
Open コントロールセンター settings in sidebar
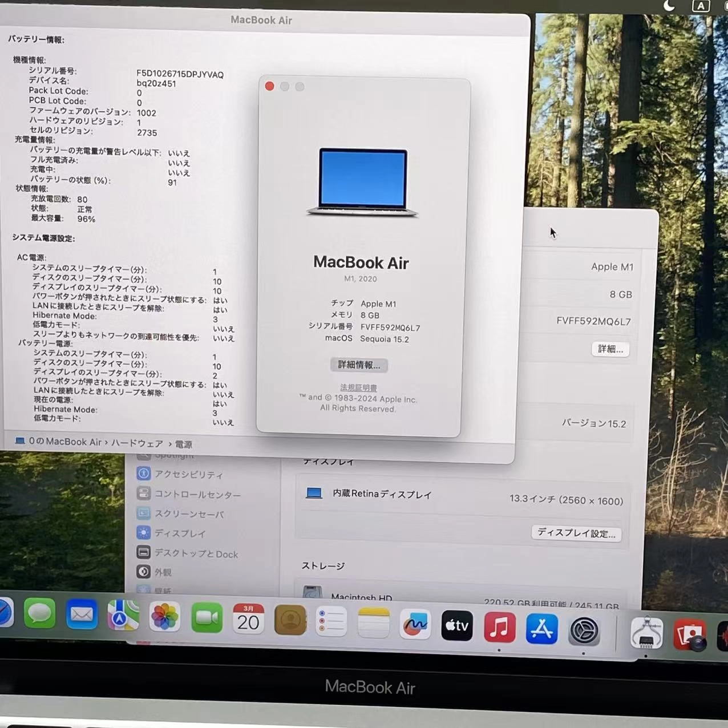coord(199,495)
